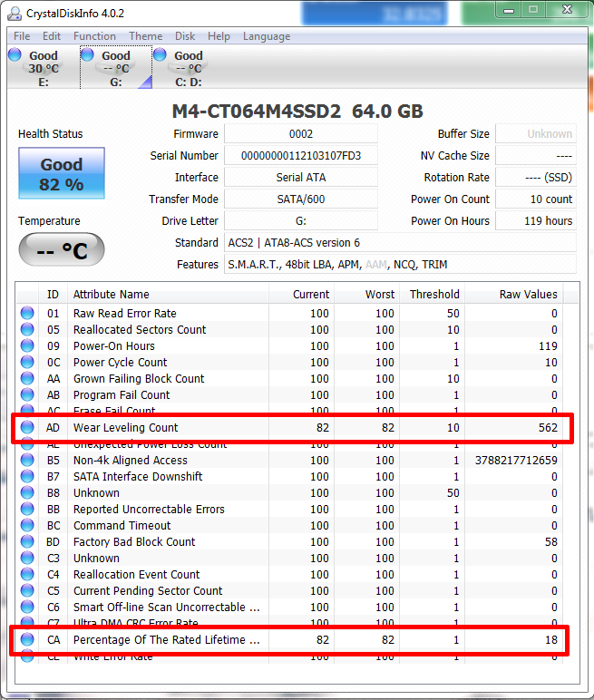The image size is (594, 700).
Task: Select the C: D: disk tab
Action: click(189, 68)
